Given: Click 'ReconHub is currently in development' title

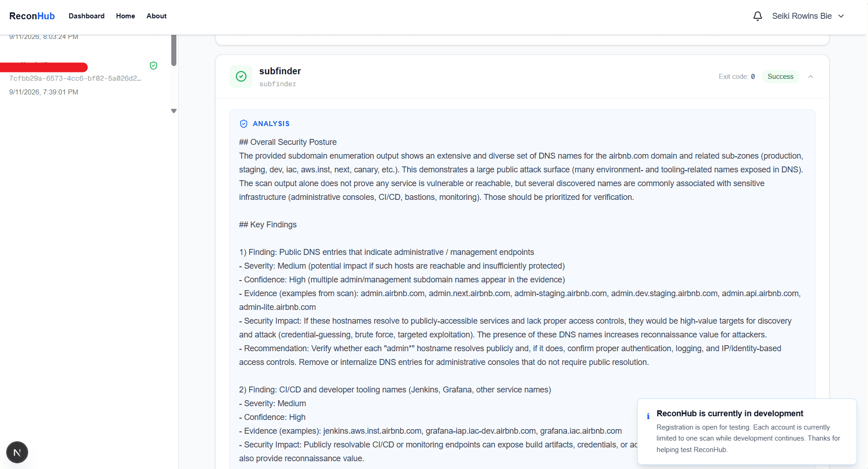Looking at the screenshot, I should pos(730,414).
